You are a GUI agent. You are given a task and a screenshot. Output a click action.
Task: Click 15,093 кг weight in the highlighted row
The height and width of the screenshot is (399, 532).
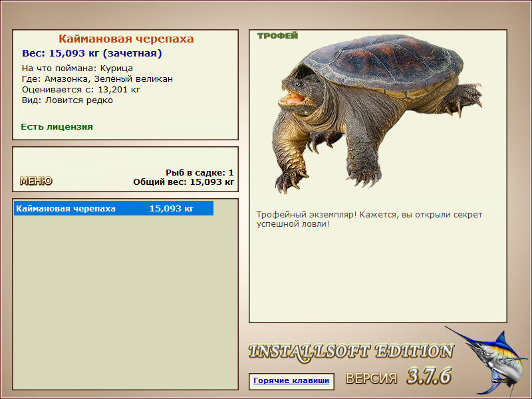coord(172,208)
